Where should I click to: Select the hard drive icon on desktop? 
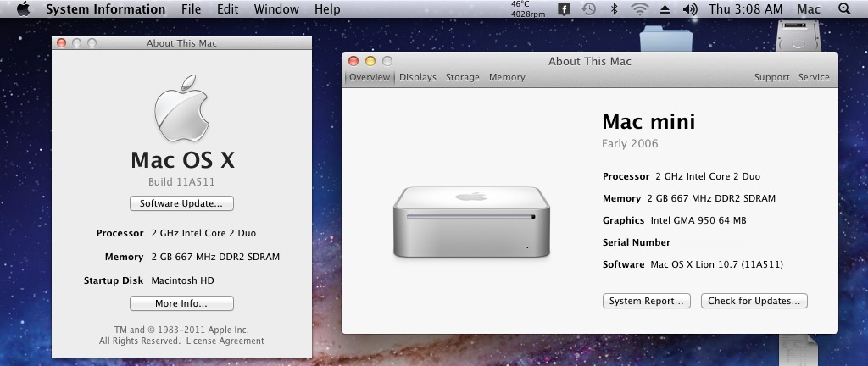pos(798,36)
